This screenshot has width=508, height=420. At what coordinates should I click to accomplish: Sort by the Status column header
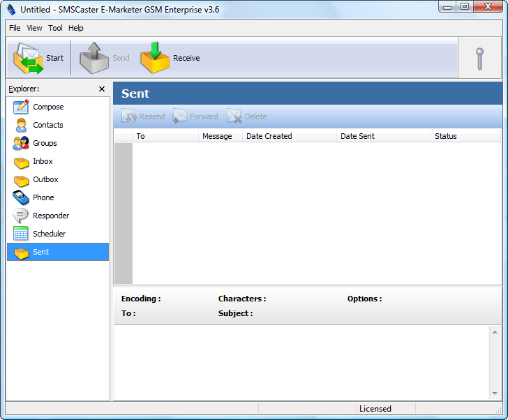(466, 136)
